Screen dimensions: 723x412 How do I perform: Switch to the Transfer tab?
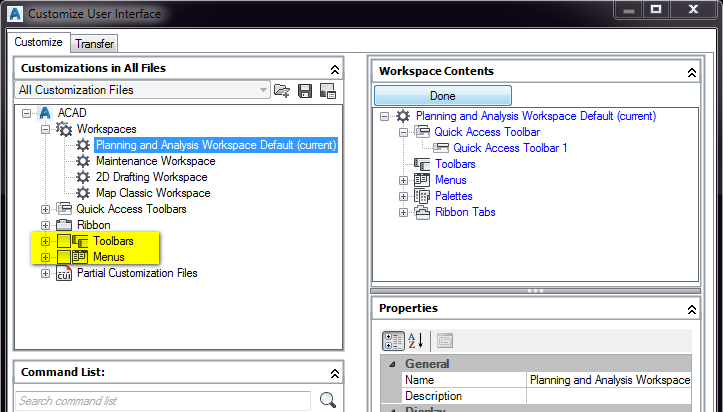click(x=94, y=44)
